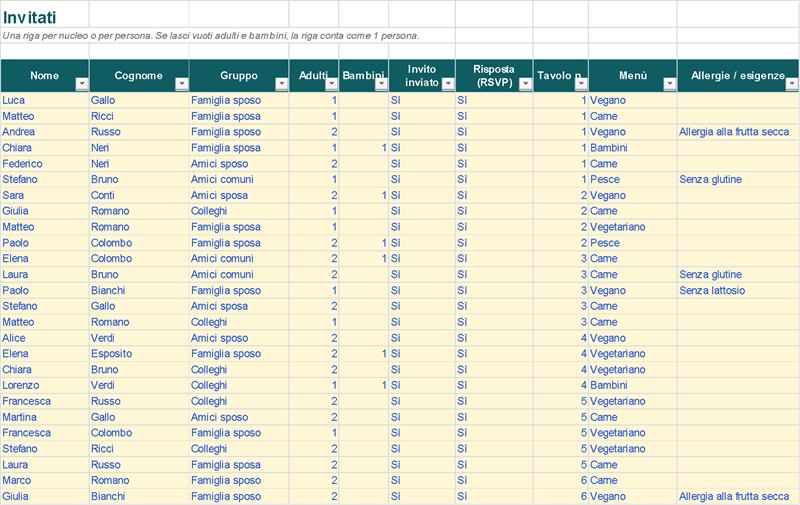Click the Invito inviato 'Sì' in Luca's row
The height and width of the screenshot is (505, 800).
point(422,100)
